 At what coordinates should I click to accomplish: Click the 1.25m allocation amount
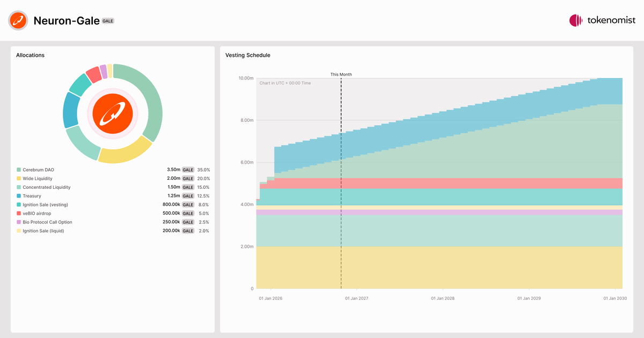pyautogui.click(x=173, y=196)
